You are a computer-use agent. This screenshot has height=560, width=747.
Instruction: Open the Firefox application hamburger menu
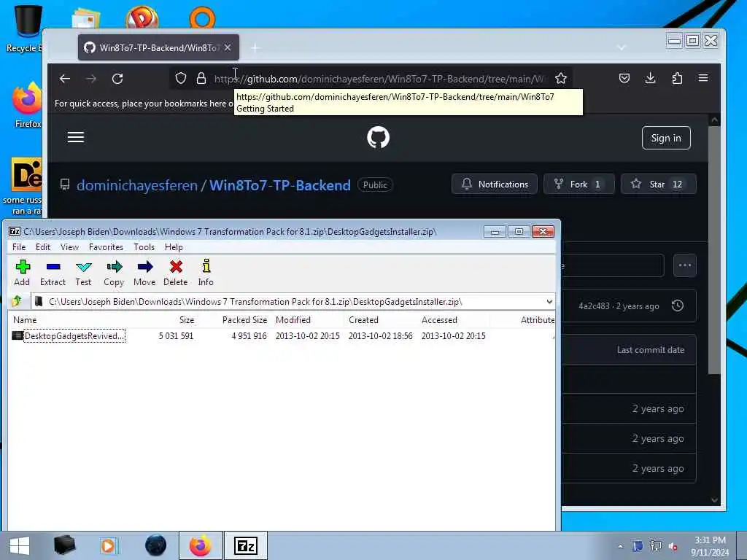click(703, 78)
